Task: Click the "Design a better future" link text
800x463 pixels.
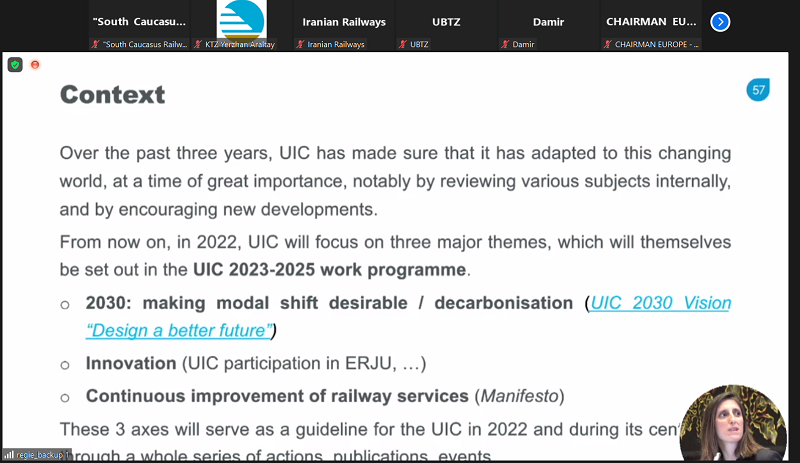Action: (179, 330)
